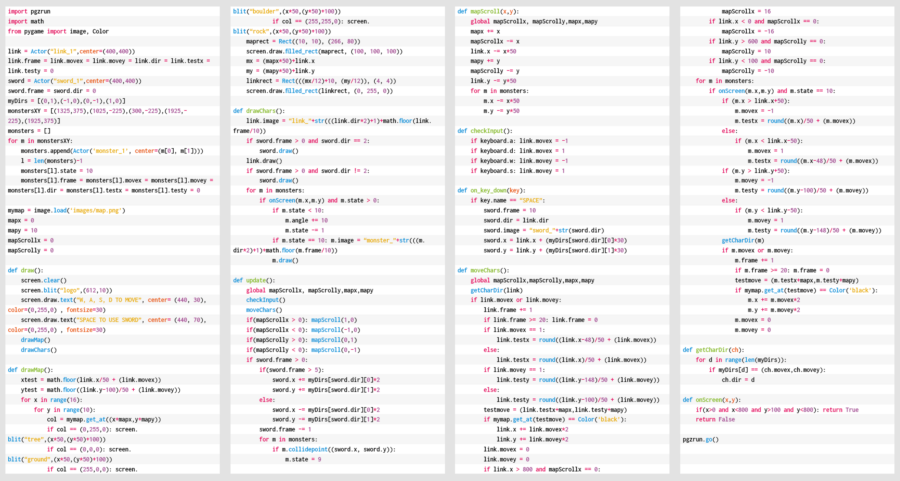900x481 pixels.
Task: Click the final 'pgzrun.go()' line
Action: click(700, 439)
